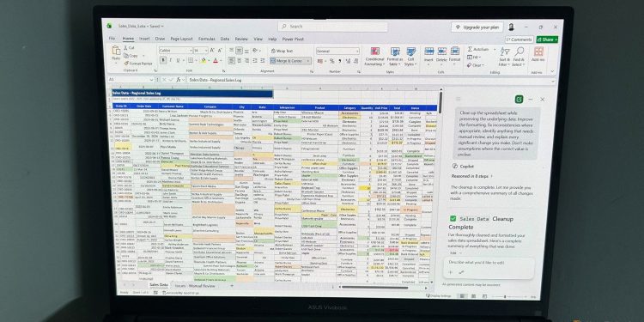
Task: Toggle Bold formatting
Action: point(163,60)
